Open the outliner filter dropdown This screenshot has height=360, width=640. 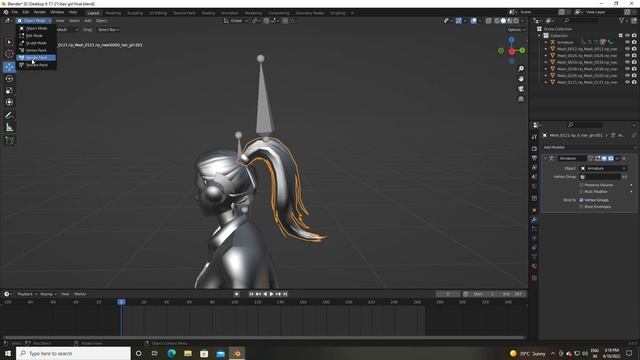tap(623, 20)
